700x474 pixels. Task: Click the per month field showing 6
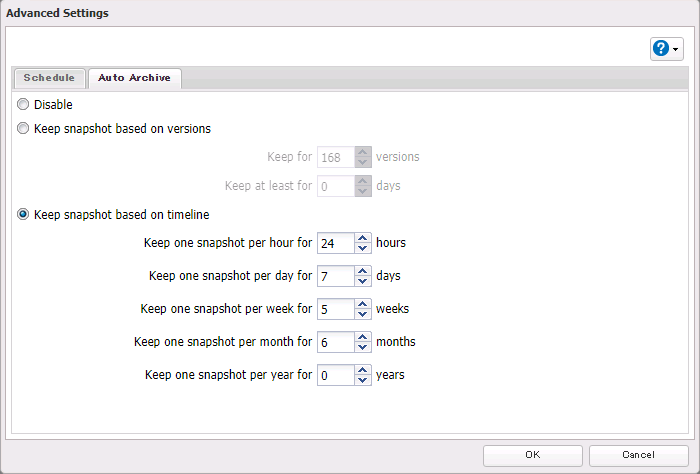pyautogui.click(x=335, y=342)
